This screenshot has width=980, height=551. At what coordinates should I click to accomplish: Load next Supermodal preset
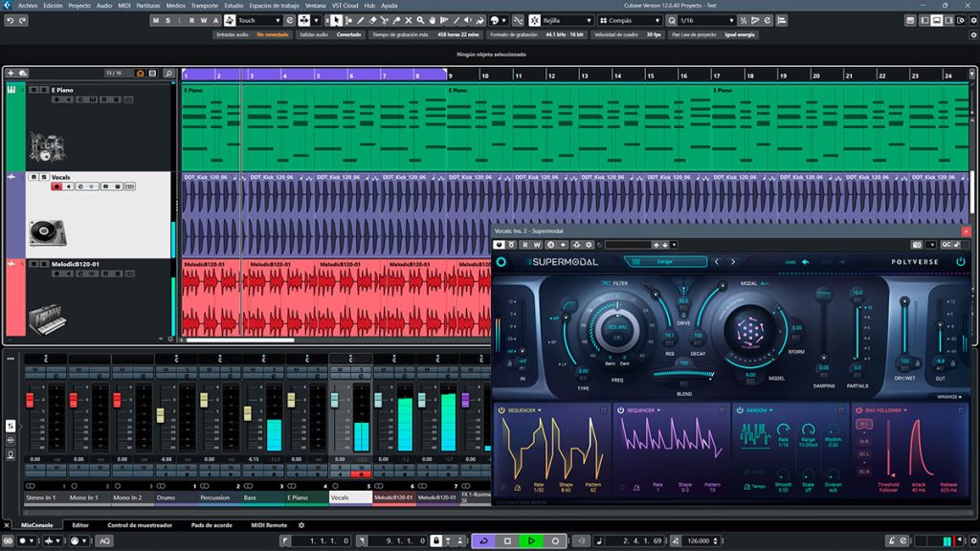733,262
